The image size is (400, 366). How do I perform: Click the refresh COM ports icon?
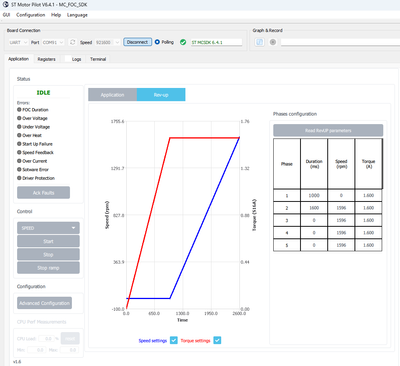[72, 42]
